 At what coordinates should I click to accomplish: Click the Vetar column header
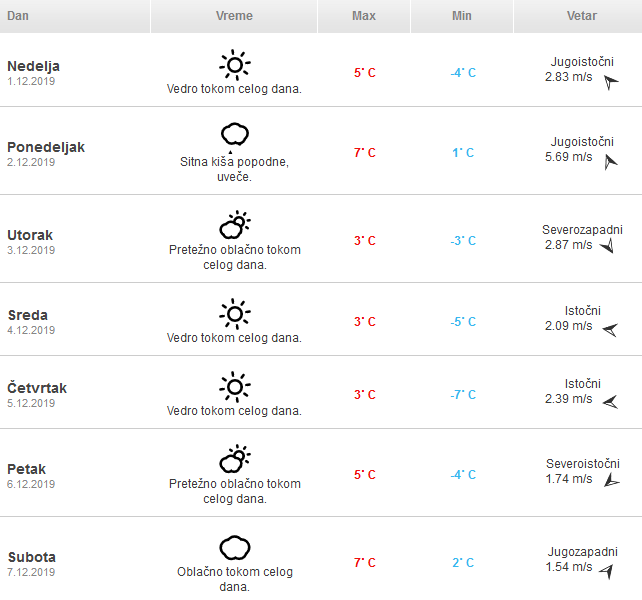click(x=582, y=16)
